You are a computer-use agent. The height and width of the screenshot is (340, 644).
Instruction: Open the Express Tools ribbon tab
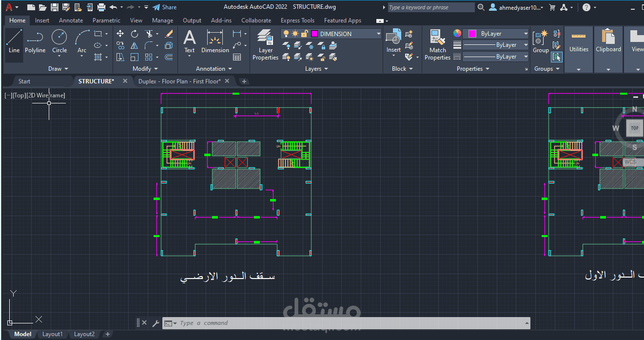297,20
